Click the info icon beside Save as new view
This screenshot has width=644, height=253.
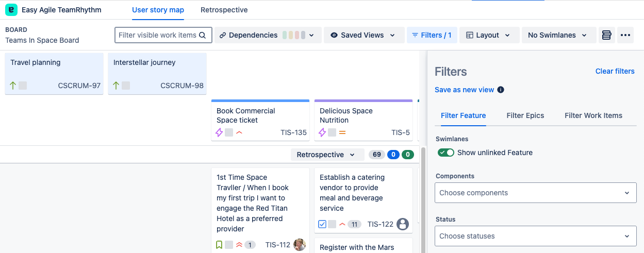[501, 90]
